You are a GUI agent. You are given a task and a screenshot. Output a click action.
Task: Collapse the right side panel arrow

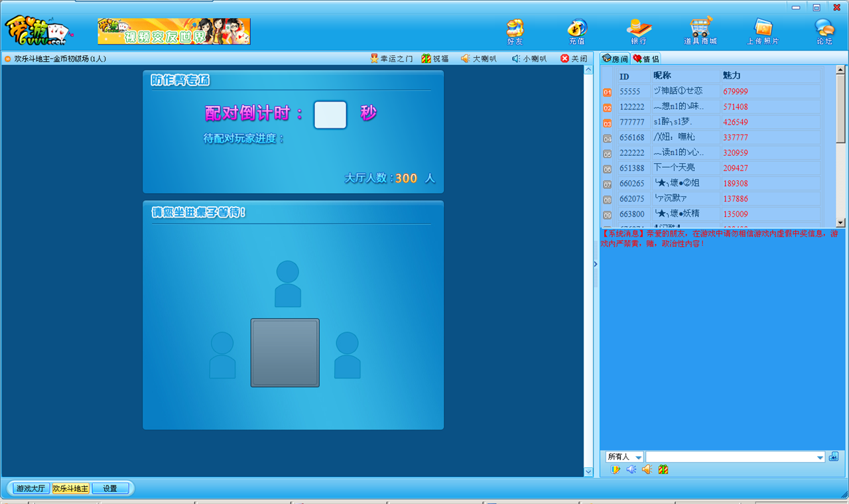[595, 264]
